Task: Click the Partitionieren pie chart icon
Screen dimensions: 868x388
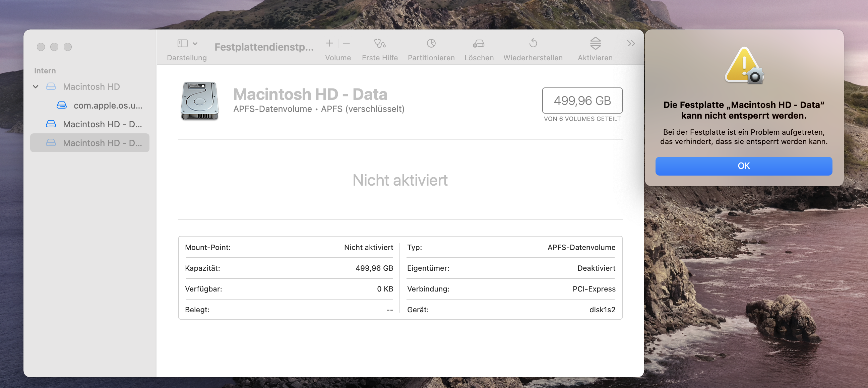Action: (431, 43)
